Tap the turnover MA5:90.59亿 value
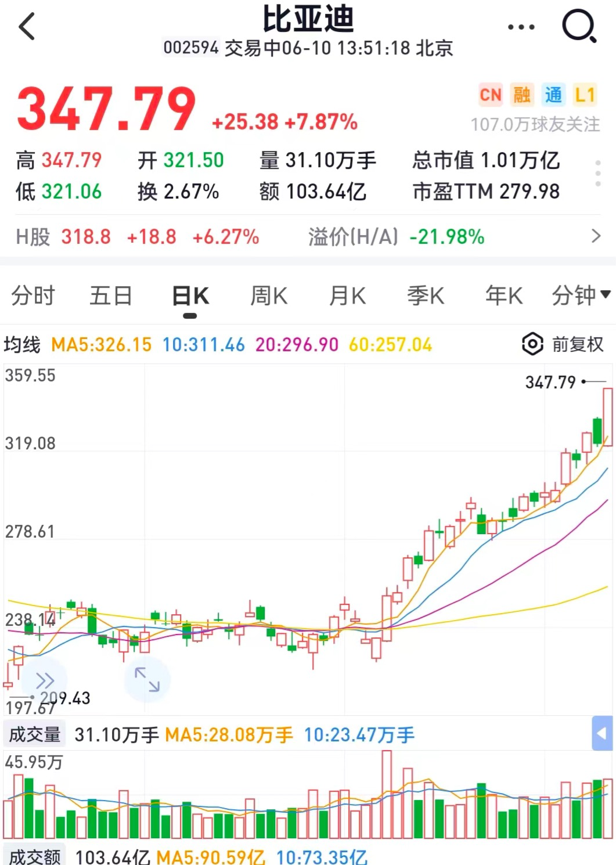The image size is (616, 865). tap(211, 857)
